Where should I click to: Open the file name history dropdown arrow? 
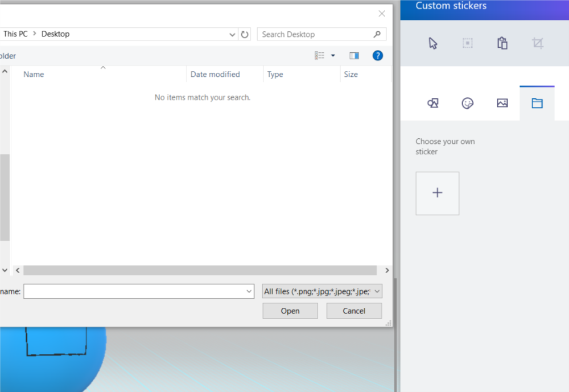249,291
